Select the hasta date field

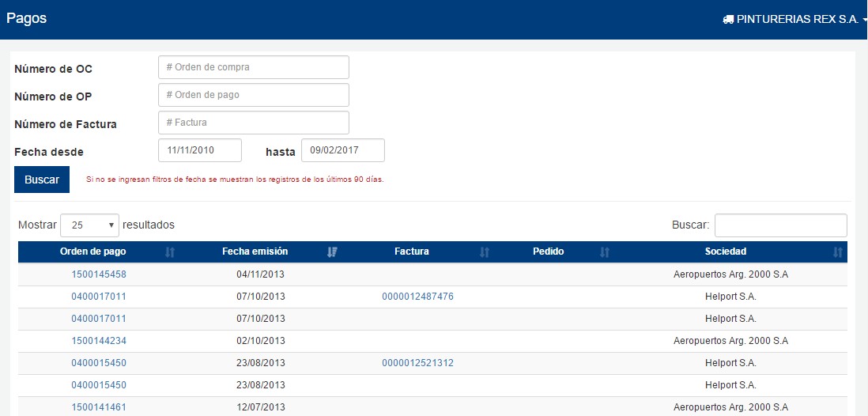pyautogui.click(x=343, y=150)
